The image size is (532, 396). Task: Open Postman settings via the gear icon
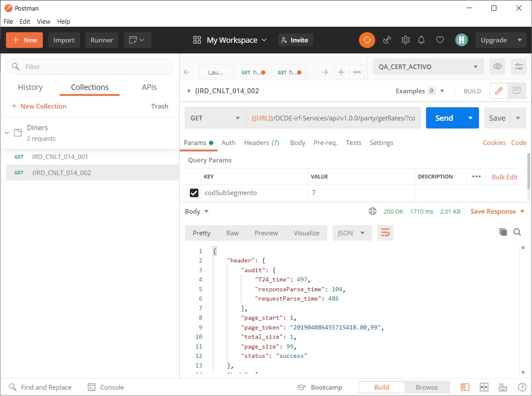[405, 39]
